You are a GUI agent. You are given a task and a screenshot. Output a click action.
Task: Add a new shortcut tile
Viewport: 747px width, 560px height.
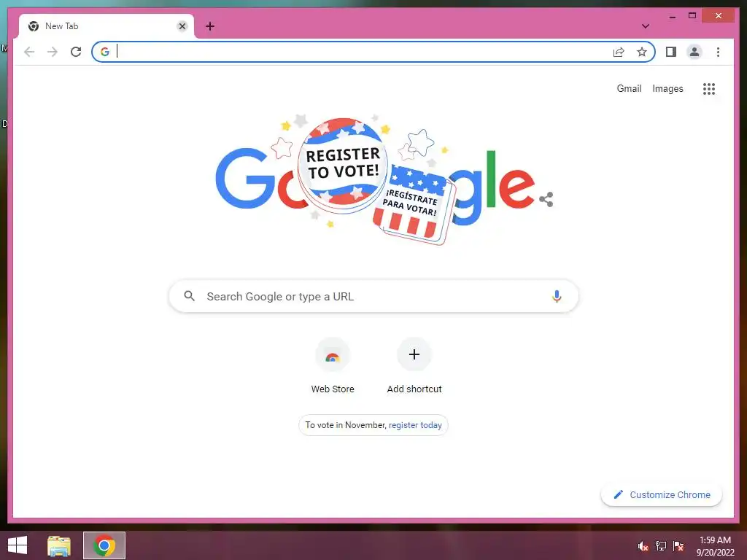tap(414, 366)
